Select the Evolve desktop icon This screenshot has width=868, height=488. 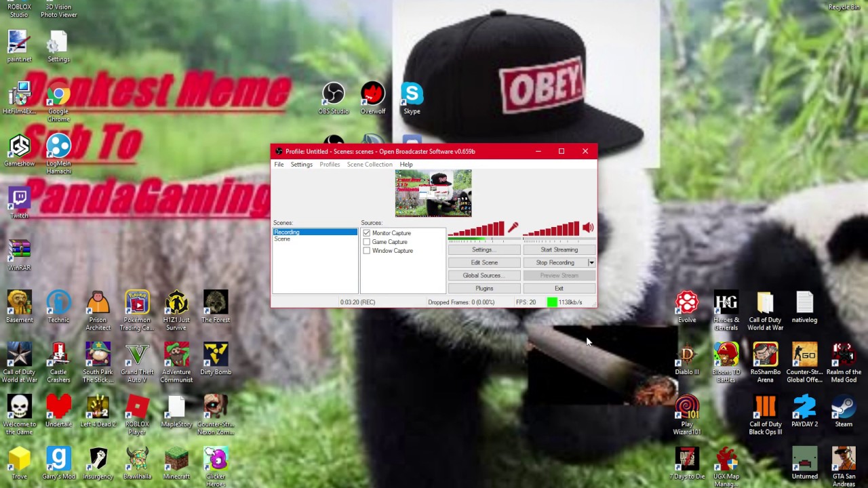[x=686, y=307]
